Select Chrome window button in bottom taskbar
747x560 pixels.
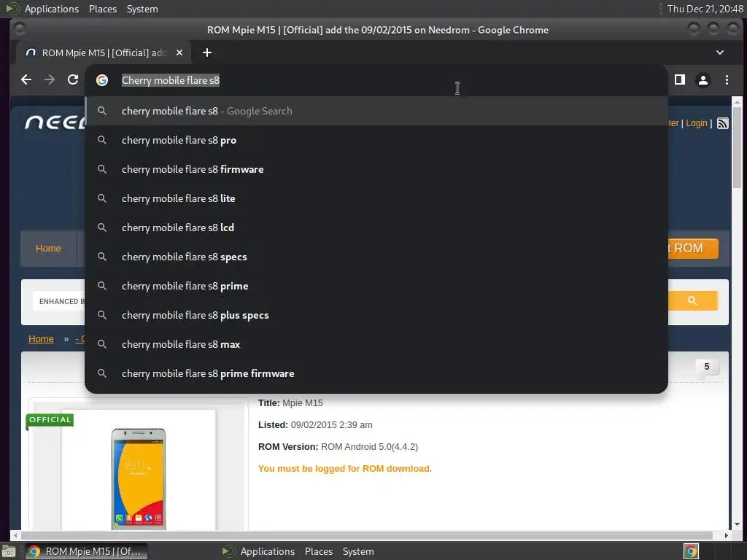click(x=86, y=551)
